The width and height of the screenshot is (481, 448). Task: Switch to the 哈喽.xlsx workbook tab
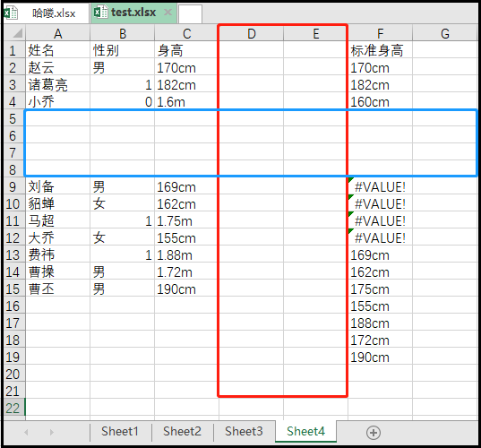point(47,13)
